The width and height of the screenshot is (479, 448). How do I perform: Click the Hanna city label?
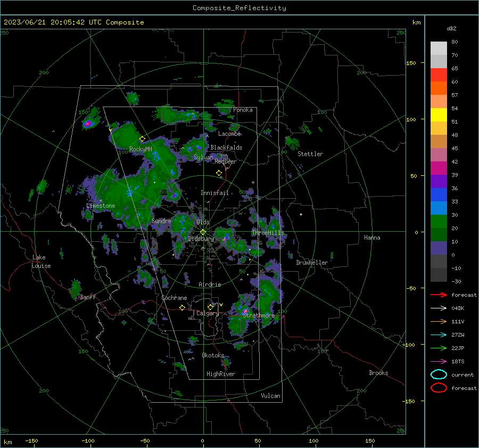[372, 238]
